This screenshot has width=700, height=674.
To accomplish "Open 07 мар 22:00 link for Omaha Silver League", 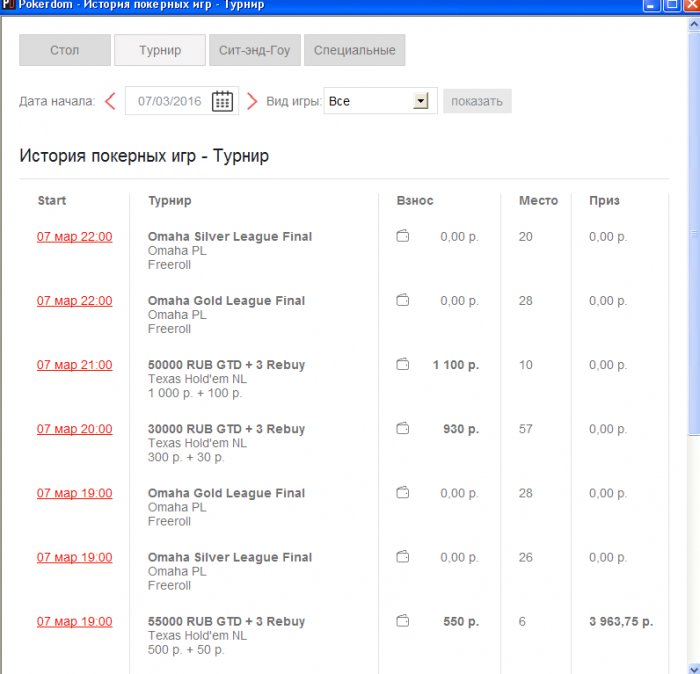I will pos(75,237).
